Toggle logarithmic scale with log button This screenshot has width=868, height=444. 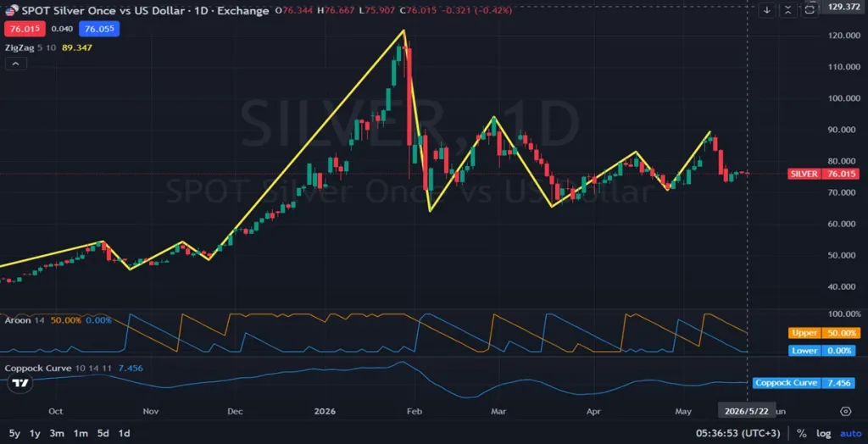pyautogui.click(x=824, y=433)
